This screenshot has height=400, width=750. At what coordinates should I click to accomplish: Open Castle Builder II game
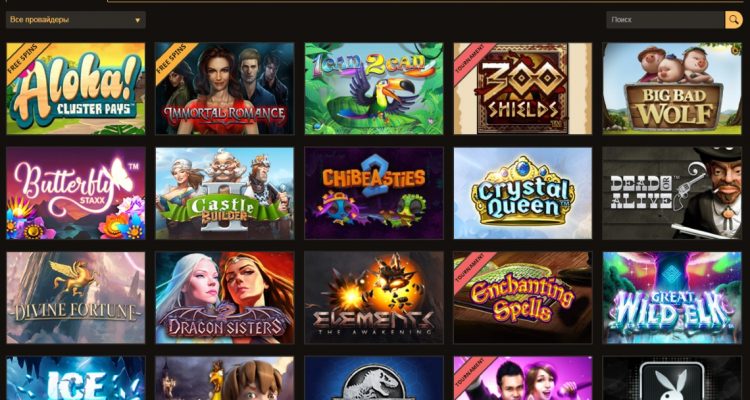pyautogui.click(x=225, y=193)
